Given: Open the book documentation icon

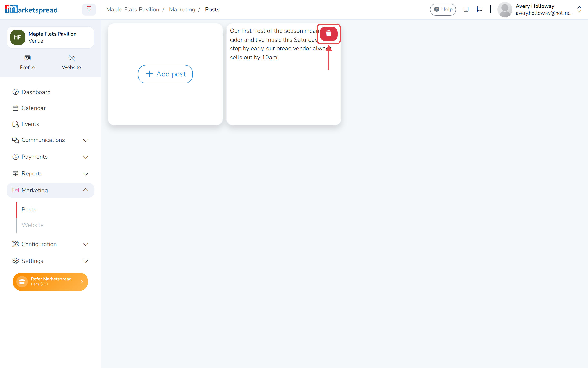Looking at the screenshot, I should (466, 9).
